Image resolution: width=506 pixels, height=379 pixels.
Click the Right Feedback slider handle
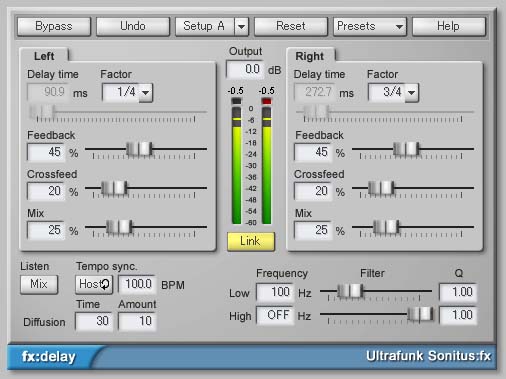tap(406, 149)
